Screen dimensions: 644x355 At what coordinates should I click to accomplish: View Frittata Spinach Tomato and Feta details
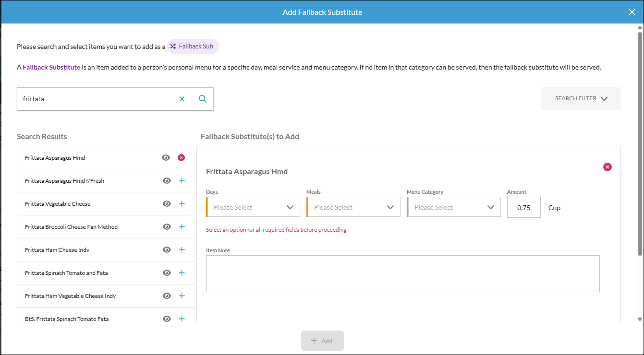coord(167,272)
